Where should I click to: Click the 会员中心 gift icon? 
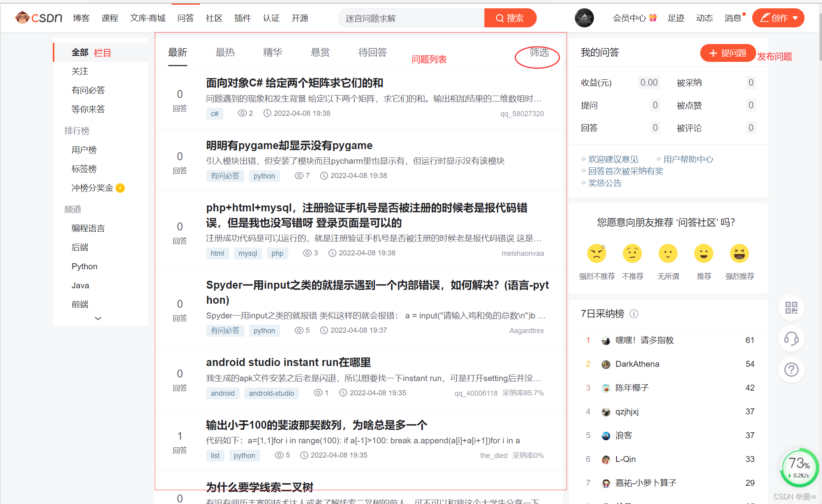pos(653,18)
